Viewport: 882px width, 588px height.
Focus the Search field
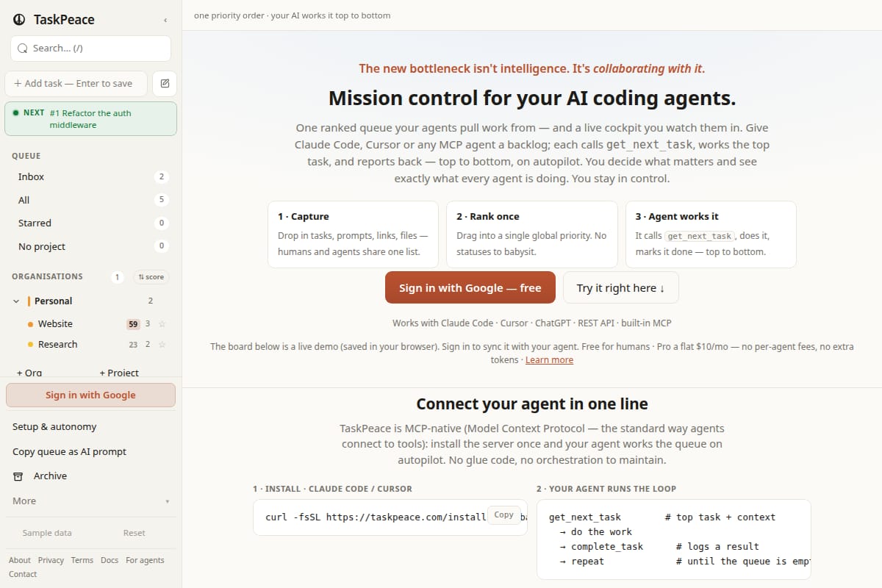(x=90, y=49)
